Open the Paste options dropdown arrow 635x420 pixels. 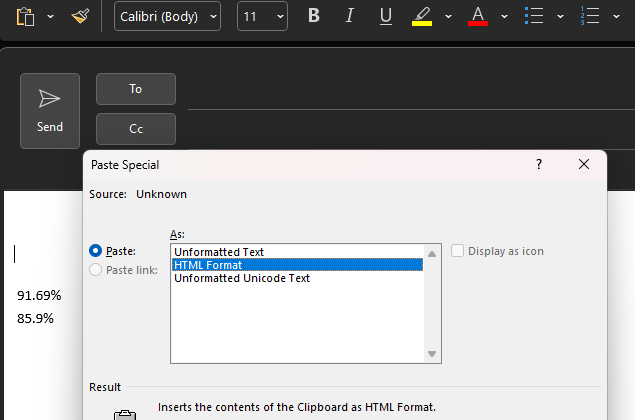(x=50, y=17)
